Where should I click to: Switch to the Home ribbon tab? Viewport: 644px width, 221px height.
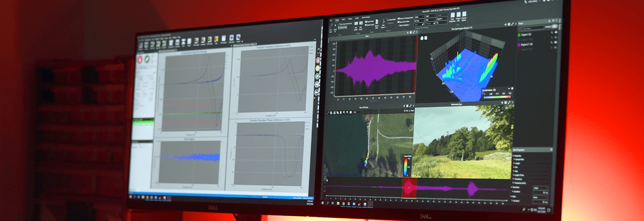pos(337,20)
